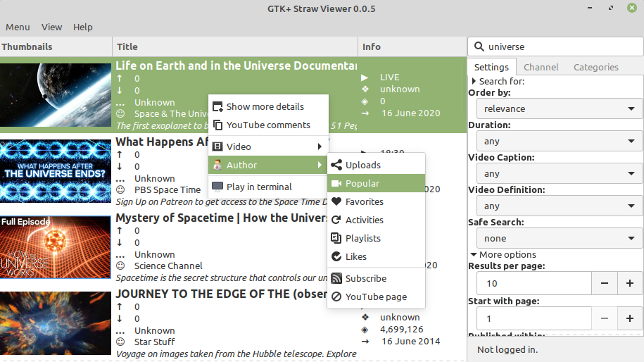
Task: Choose YouTube comments from context menu
Action: (267, 125)
